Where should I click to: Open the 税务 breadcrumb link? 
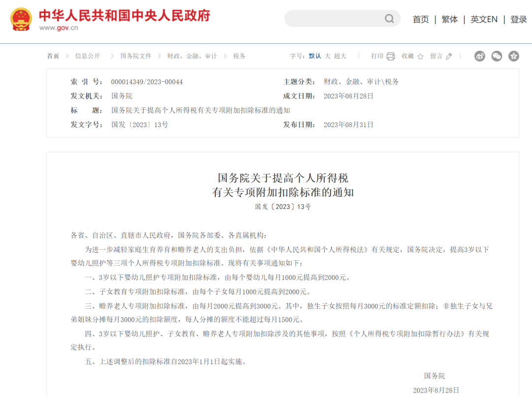pyautogui.click(x=239, y=56)
